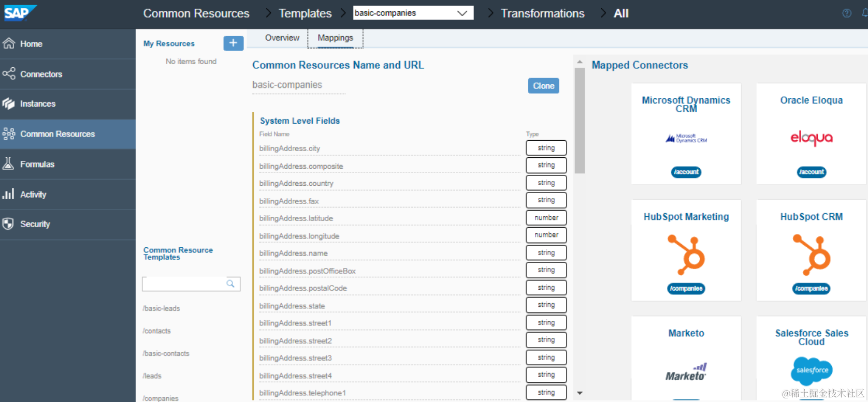Click the Microsoft Dynamics CRM logo
Image resolution: width=868 pixels, height=402 pixels.
point(686,138)
